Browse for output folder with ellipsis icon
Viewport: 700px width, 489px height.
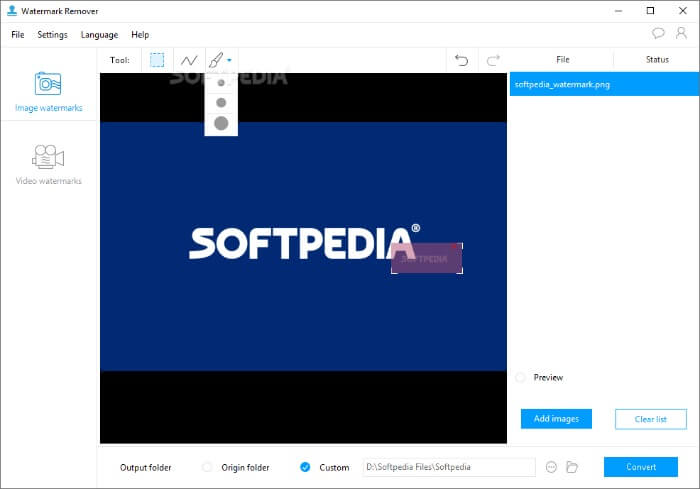(551, 467)
